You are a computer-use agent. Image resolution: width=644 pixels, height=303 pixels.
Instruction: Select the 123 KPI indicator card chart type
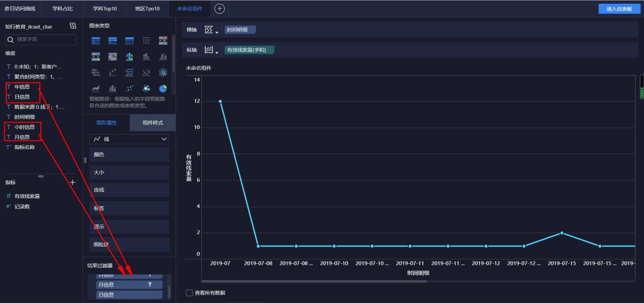(x=146, y=41)
